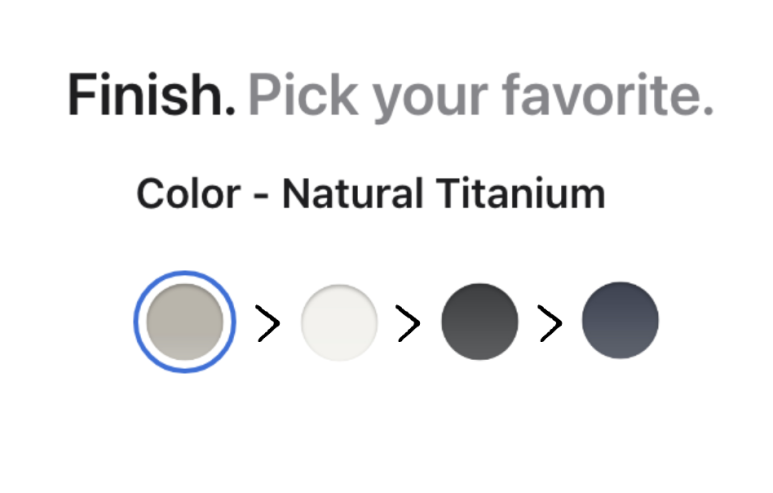Click the word "Color" in the label
The width and height of the screenshot is (773, 493).
tap(189, 193)
